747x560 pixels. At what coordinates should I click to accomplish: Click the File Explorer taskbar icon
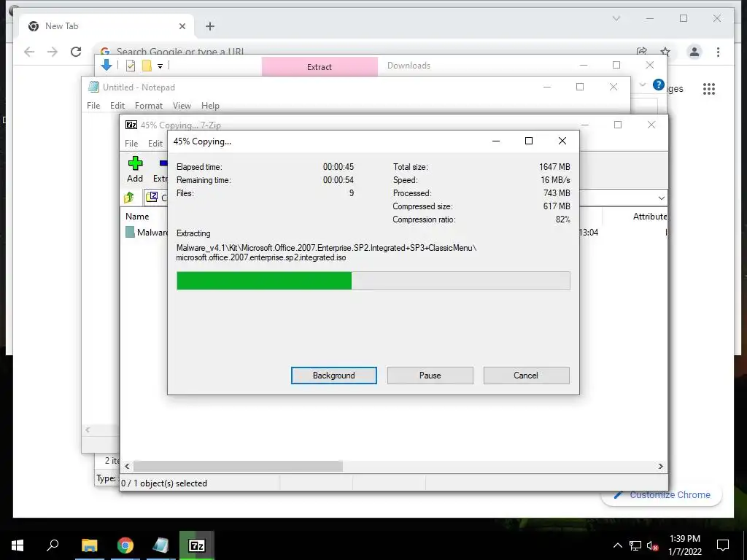pos(89,545)
